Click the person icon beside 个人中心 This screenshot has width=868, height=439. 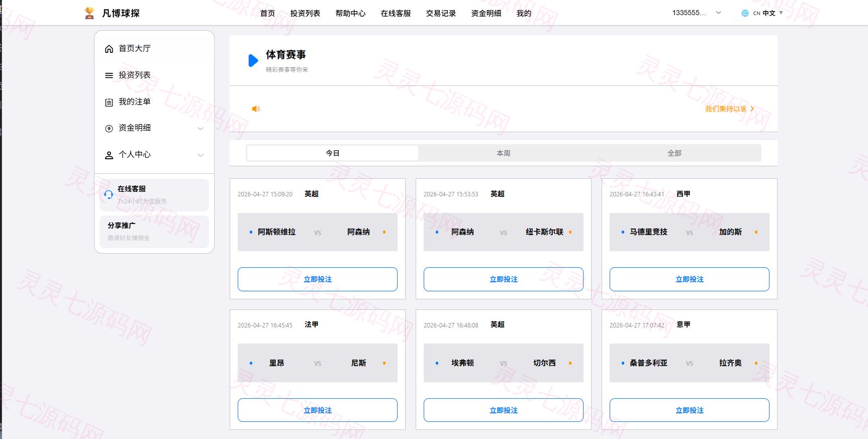109,155
